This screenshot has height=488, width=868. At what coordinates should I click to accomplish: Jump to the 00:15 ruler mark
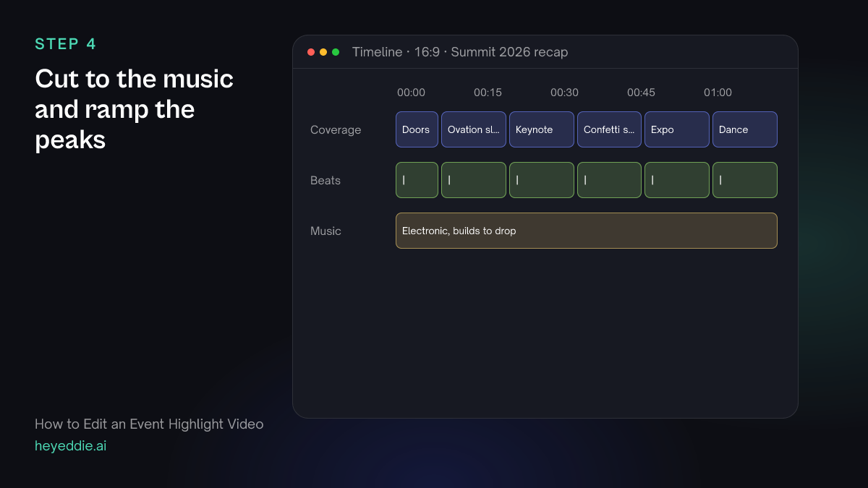[x=488, y=93]
